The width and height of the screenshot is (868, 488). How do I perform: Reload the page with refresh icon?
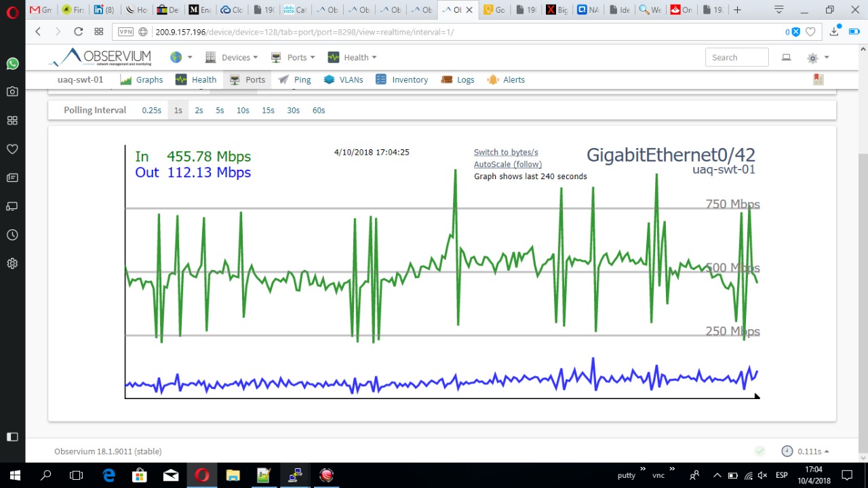(x=78, y=32)
